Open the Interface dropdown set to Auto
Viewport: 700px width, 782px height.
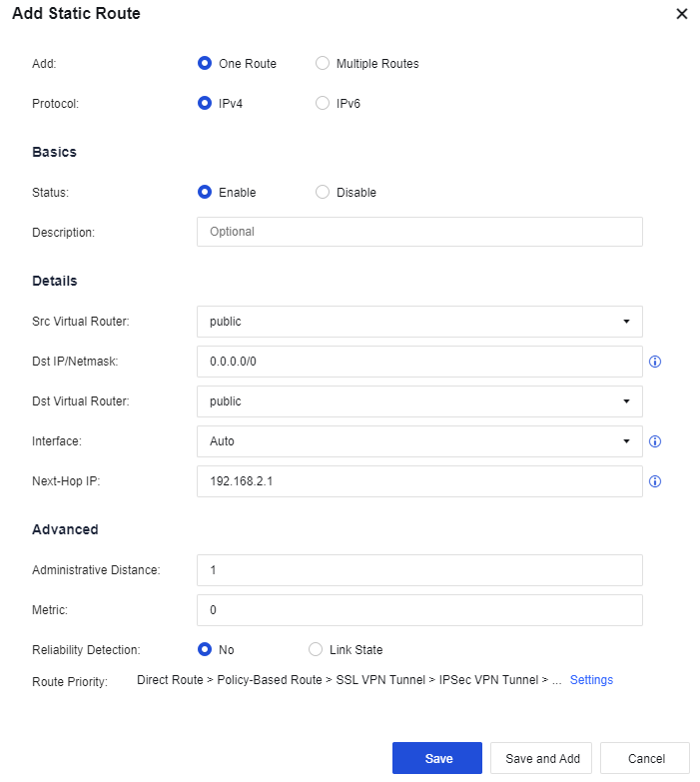pos(419,441)
